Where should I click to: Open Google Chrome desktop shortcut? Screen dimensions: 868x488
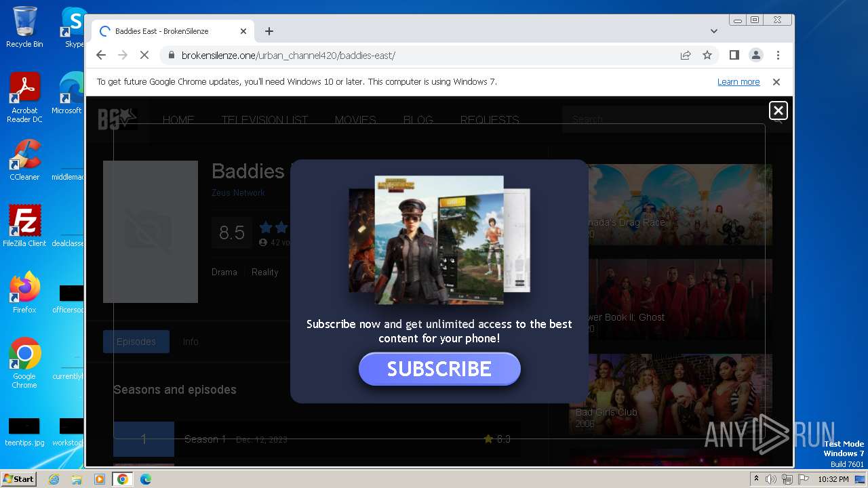coord(24,363)
